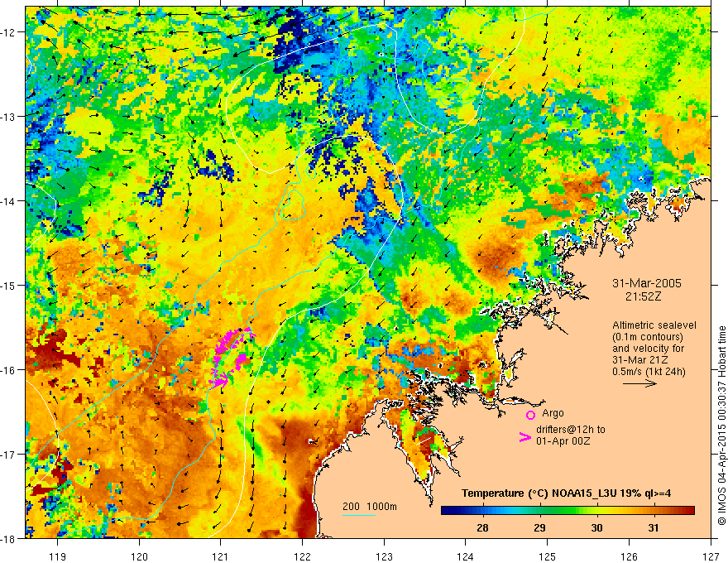Click the magenta drifters arrowhead symbol

click(524, 437)
